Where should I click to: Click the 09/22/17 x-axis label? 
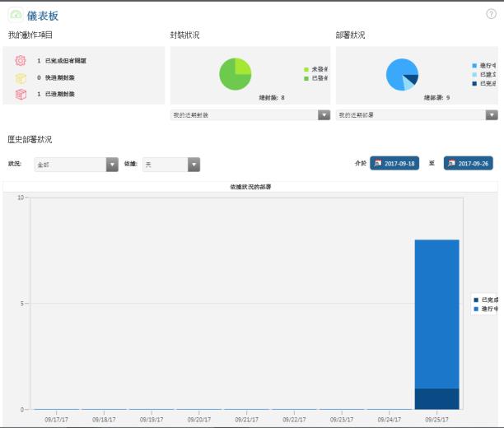click(294, 420)
